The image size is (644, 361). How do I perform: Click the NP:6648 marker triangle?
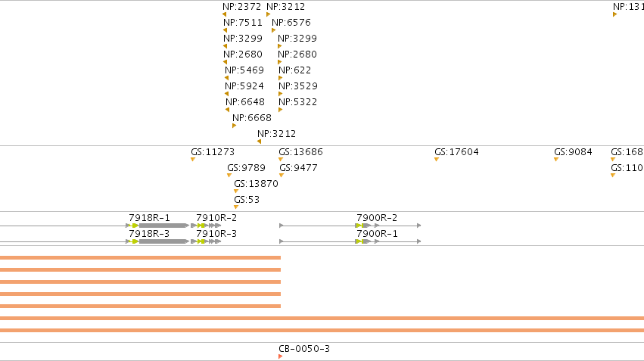click(227, 110)
